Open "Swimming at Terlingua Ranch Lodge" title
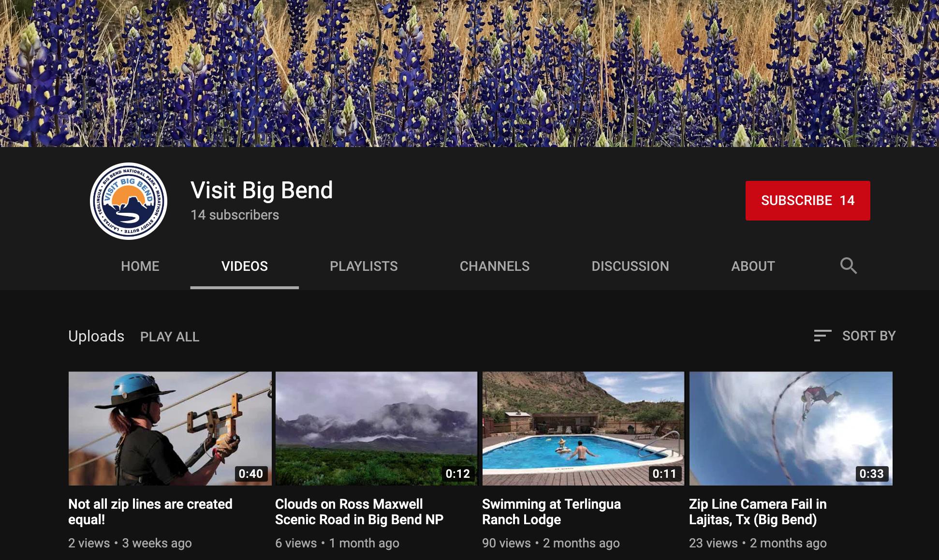939x560 pixels. [x=551, y=512]
